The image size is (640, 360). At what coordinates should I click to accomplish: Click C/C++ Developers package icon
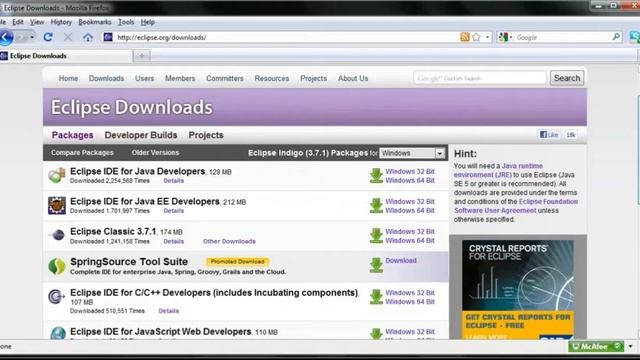point(56,297)
